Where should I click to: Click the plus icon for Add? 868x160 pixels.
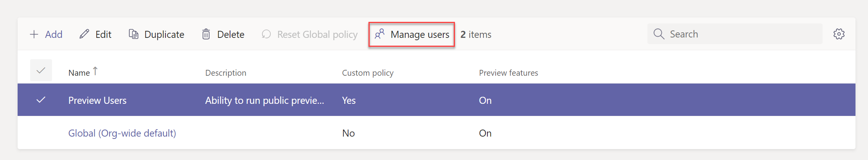(x=34, y=34)
